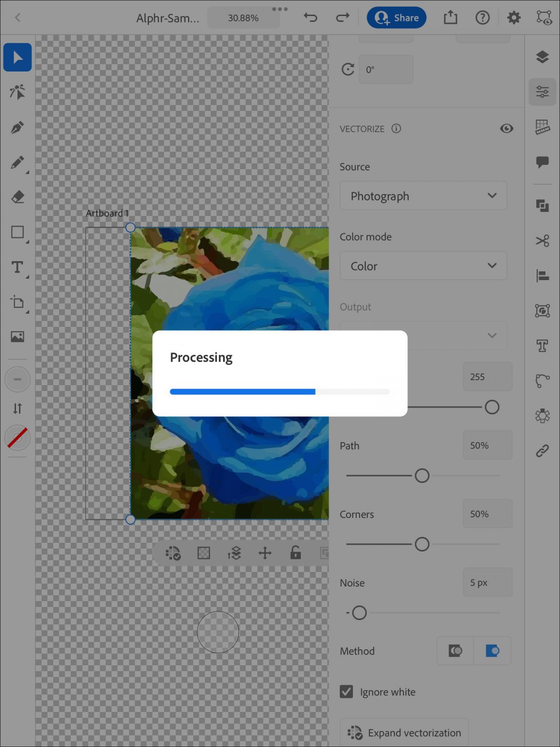Choose the Type tool in the toolbar
This screenshot has width=560, height=747.
17,267
